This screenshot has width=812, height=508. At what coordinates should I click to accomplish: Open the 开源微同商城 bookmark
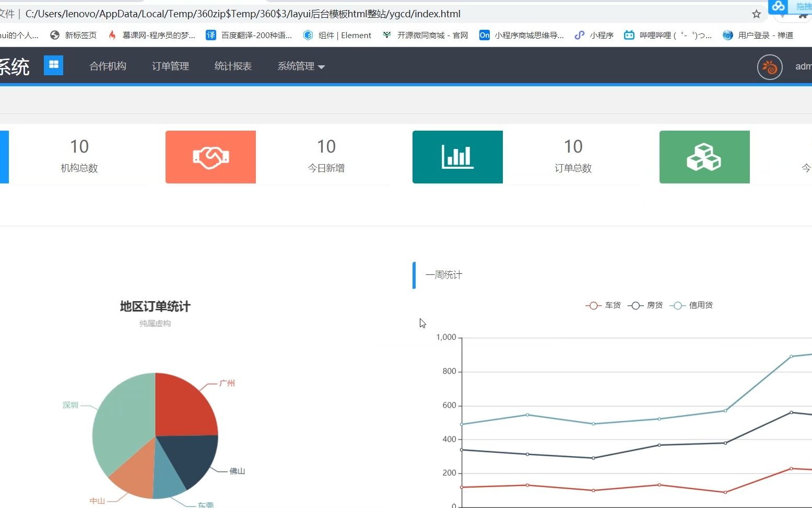click(425, 35)
